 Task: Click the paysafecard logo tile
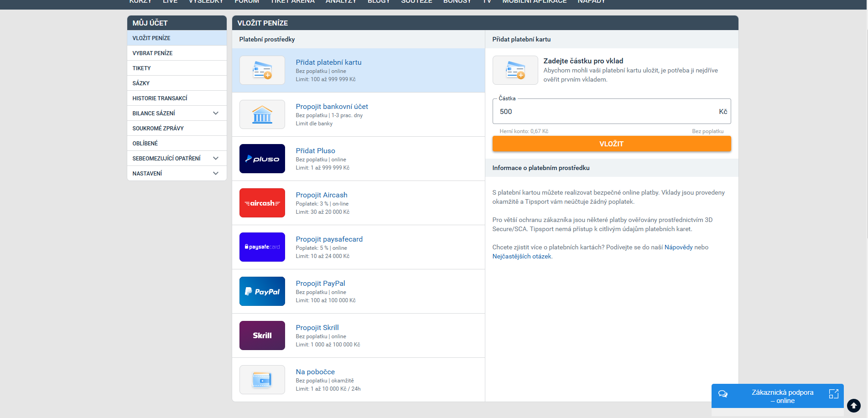262,247
